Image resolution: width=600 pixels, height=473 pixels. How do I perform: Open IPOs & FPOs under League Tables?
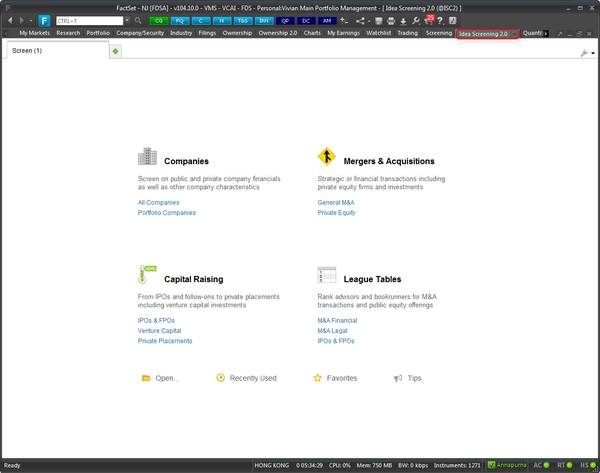pyautogui.click(x=336, y=341)
